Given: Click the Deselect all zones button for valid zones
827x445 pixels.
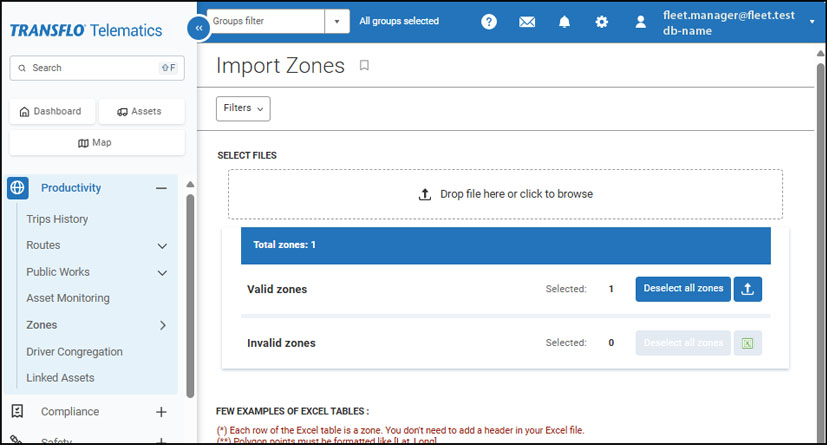Looking at the screenshot, I should pyautogui.click(x=683, y=289).
